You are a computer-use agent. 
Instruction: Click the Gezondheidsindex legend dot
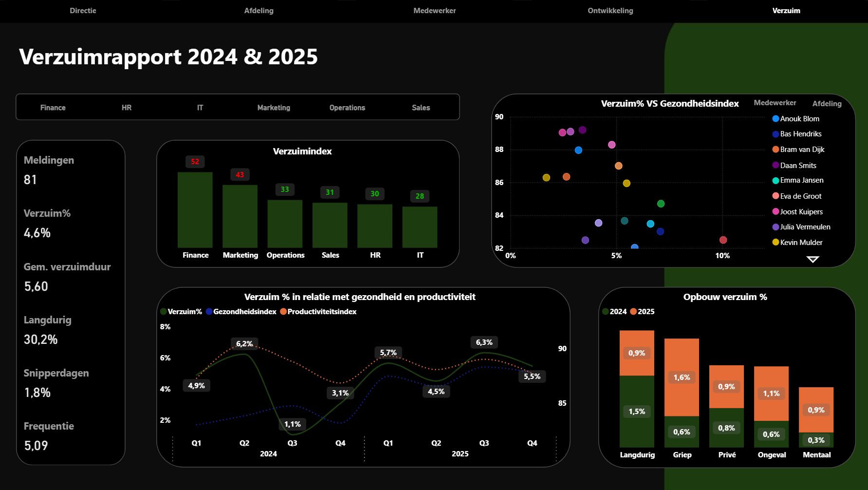[209, 312]
